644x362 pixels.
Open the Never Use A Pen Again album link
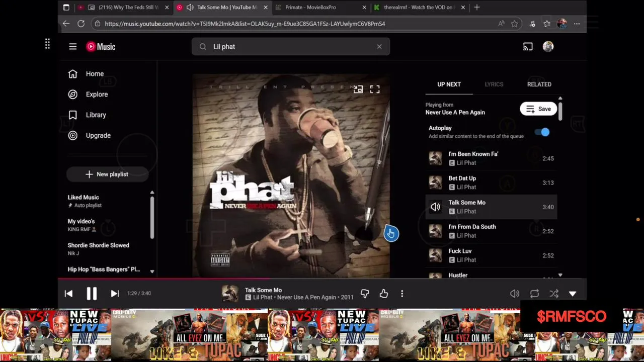(x=307, y=297)
